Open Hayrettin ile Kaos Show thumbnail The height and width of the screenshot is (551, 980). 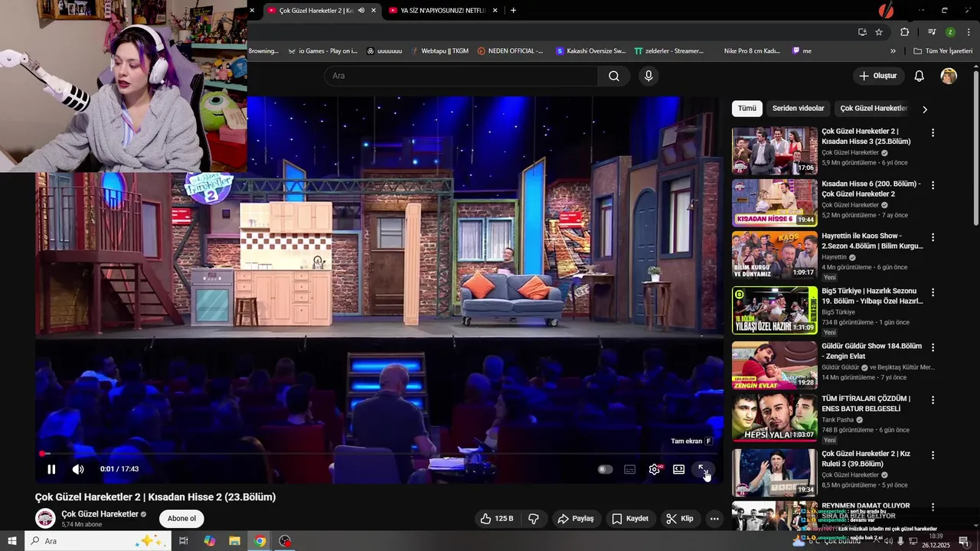point(775,255)
